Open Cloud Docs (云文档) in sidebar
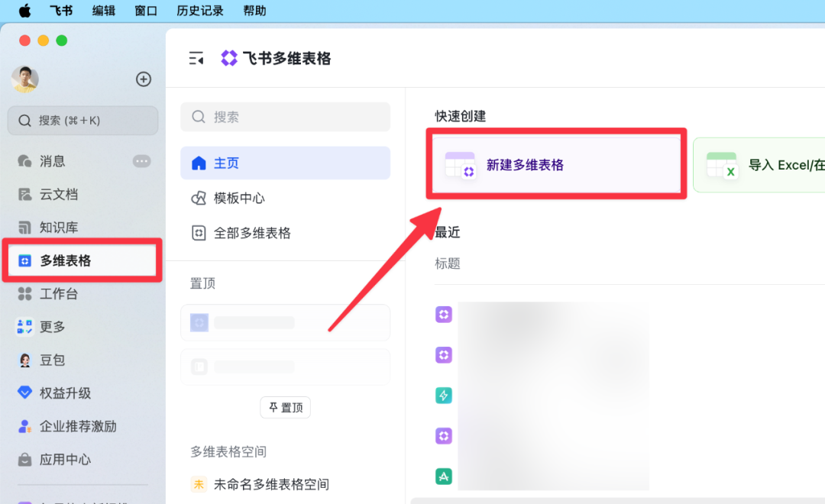Image resolution: width=825 pixels, height=504 pixels. point(59,194)
